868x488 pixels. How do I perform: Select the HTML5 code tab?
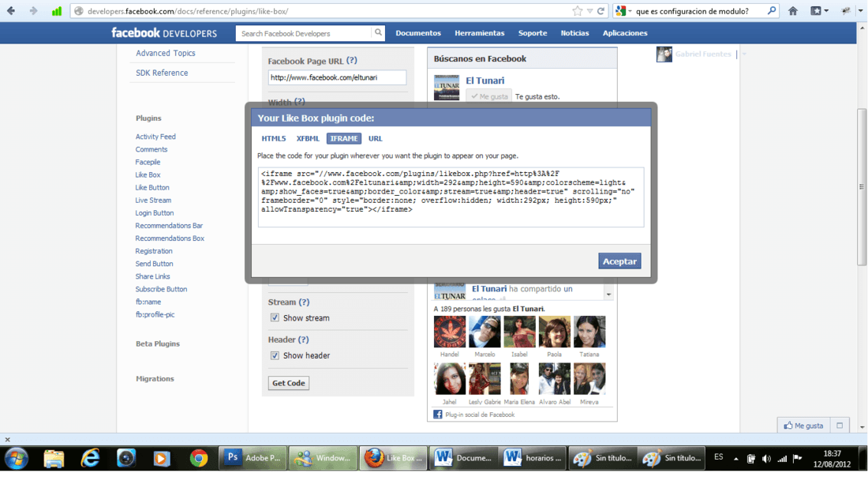pos(274,138)
